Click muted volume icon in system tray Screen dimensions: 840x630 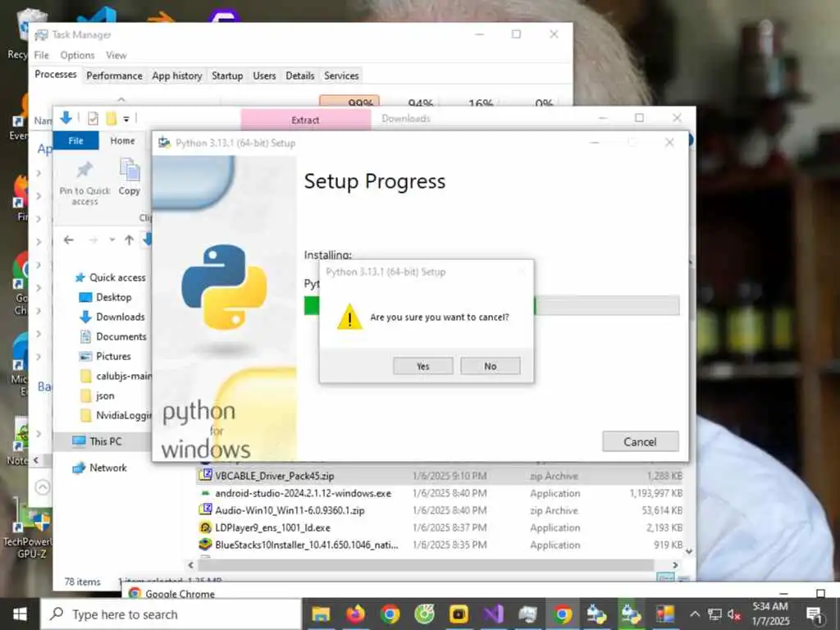pos(734,614)
